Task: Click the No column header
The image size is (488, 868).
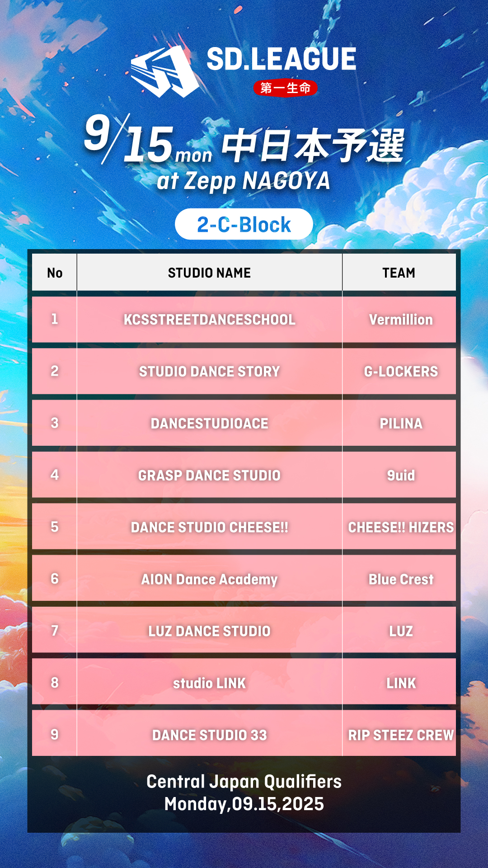Action: 55,273
